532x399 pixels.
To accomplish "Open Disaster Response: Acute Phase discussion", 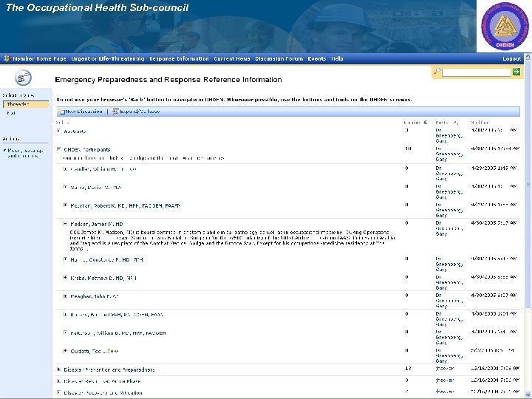I will 102,381.
